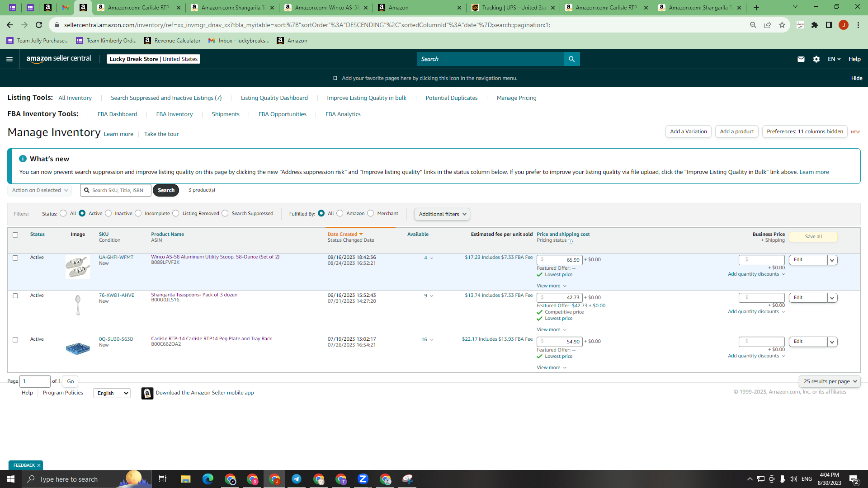Filter Fulfilled By Amazon
The image size is (868, 488).
(x=340, y=213)
